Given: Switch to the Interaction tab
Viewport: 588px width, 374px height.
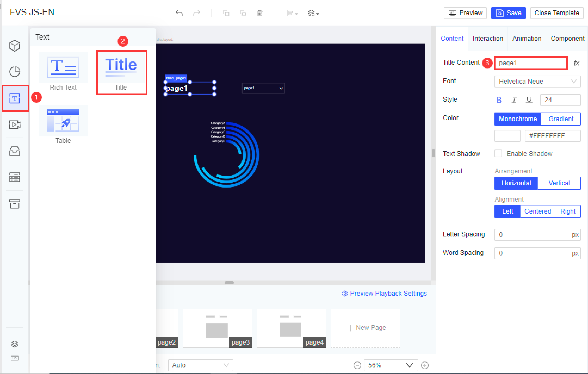Looking at the screenshot, I should click(488, 38).
